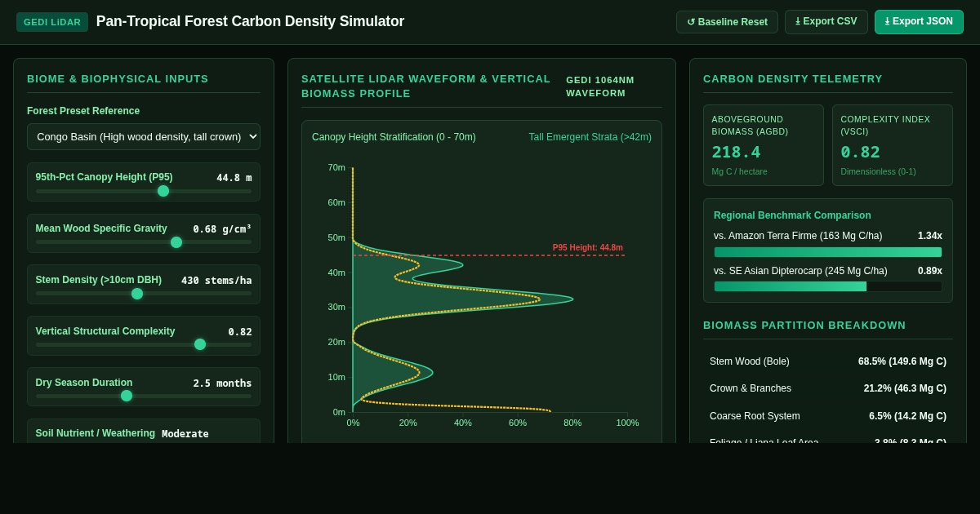
Task: Export data as CSV
Action: (x=826, y=22)
